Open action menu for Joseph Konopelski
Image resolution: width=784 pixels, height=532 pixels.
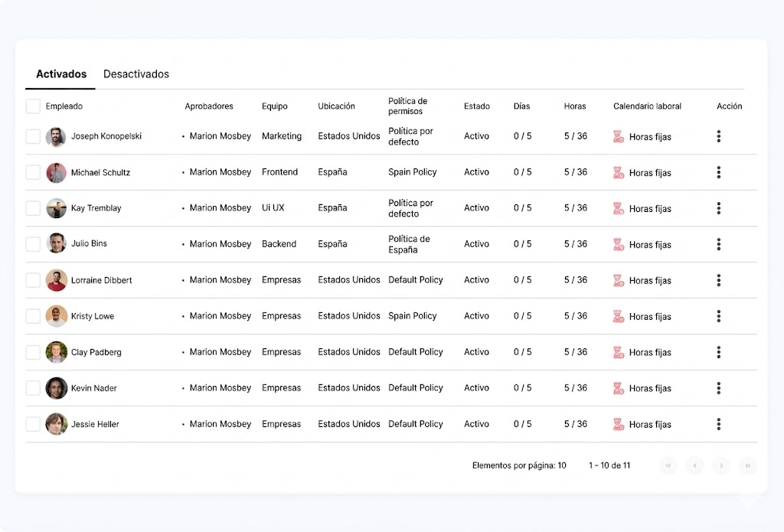718,136
